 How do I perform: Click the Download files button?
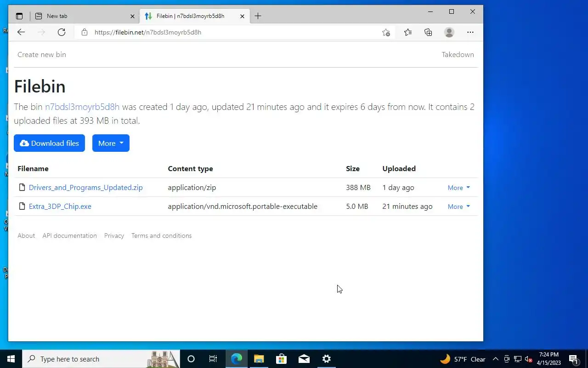coord(49,143)
